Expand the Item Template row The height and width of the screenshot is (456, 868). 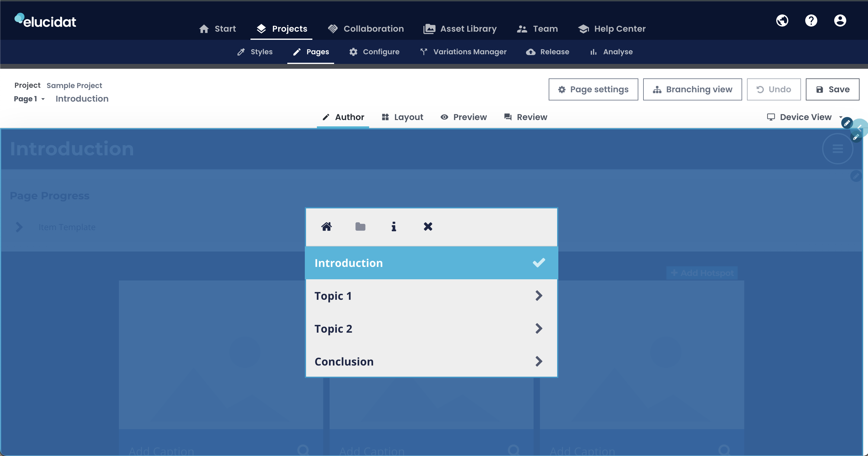pos(56,227)
